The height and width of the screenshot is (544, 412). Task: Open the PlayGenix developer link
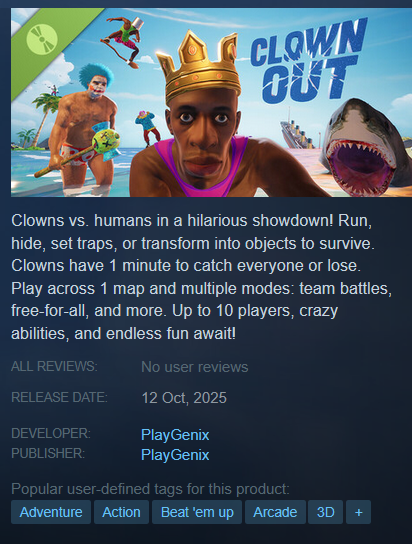click(175, 435)
